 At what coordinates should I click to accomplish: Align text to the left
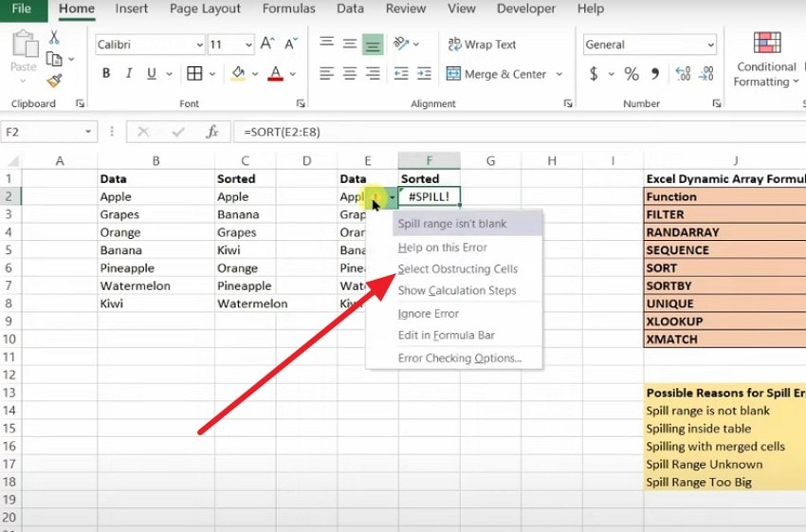[x=327, y=74]
